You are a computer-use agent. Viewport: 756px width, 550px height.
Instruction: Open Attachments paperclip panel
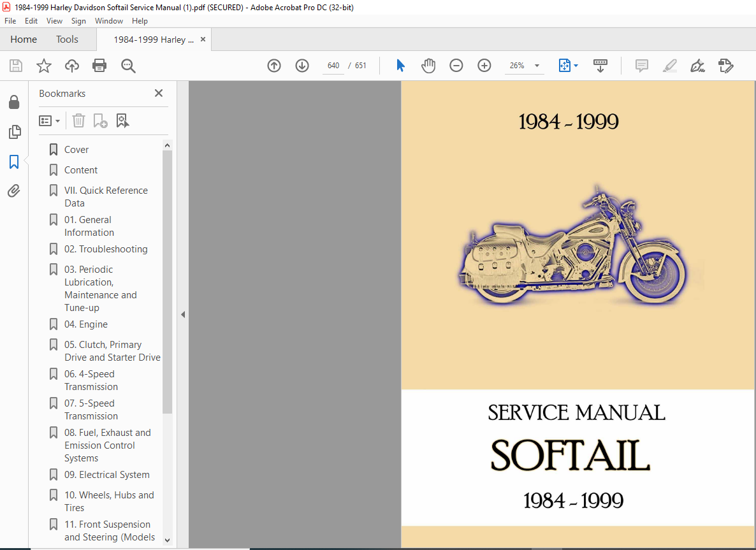pyautogui.click(x=14, y=191)
